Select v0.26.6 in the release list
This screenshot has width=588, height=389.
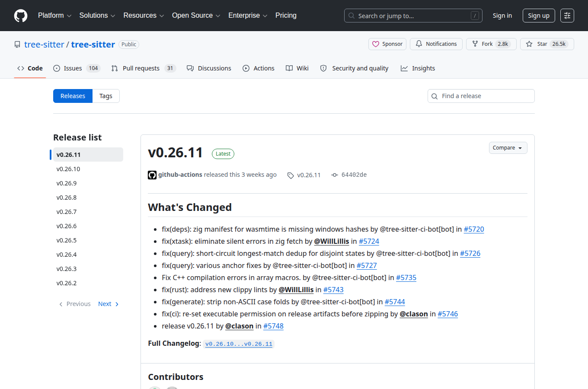[88, 226]
